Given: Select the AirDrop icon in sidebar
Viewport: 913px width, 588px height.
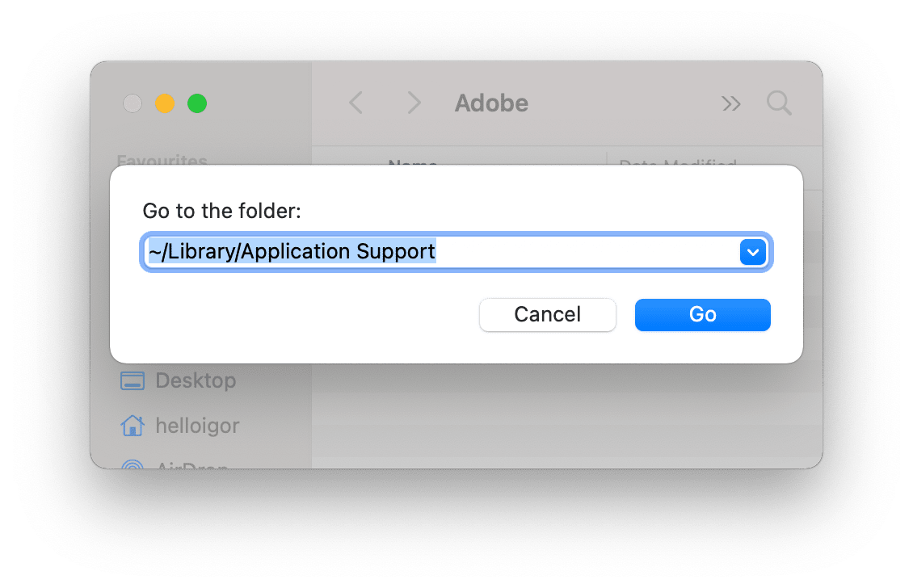Looking at the screenshot, I should pos(132,464).
